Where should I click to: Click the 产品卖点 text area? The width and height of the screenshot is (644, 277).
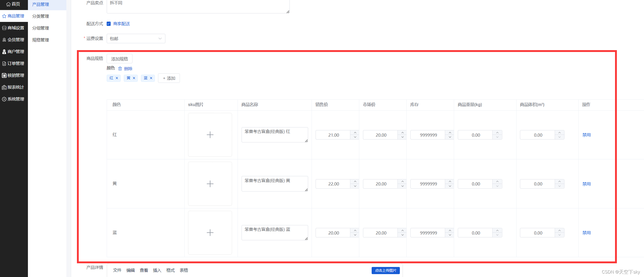click(198, 6)
